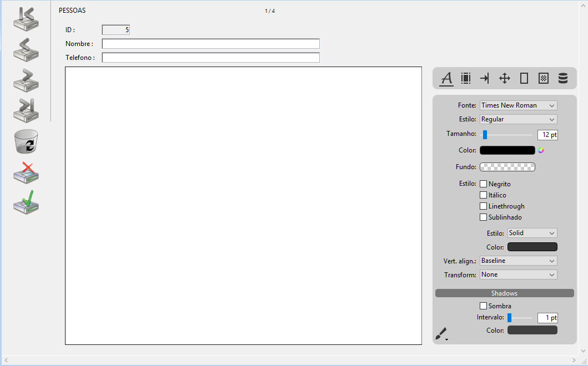The height and width of the screenshot is (366, 588).
Task: Click the Nombre text field
Action: point(210,44)
